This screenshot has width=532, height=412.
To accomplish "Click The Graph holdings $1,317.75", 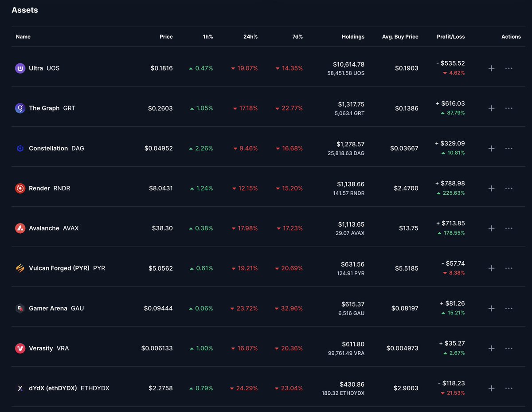I will (351, 104).
